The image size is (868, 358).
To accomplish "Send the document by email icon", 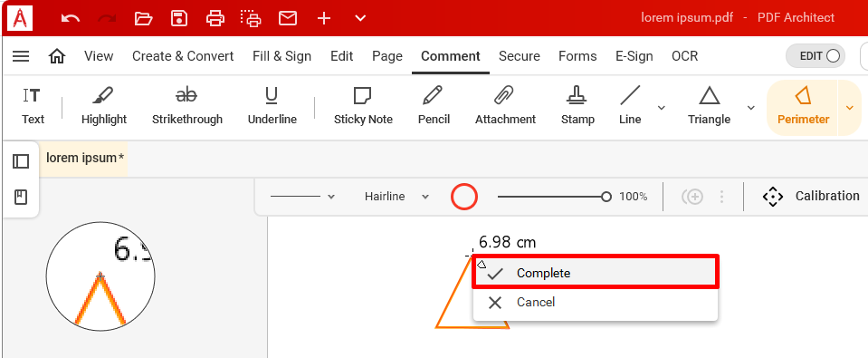I will pos(287,18).
